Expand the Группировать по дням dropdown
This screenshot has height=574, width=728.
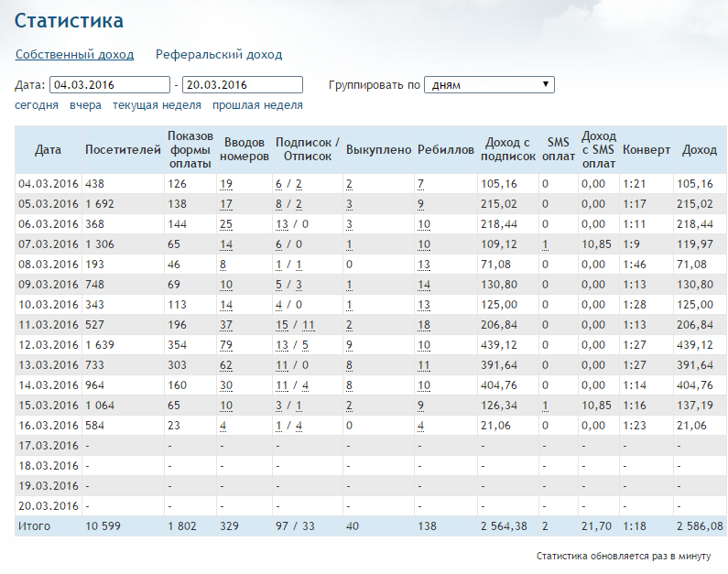coord(489,85)
